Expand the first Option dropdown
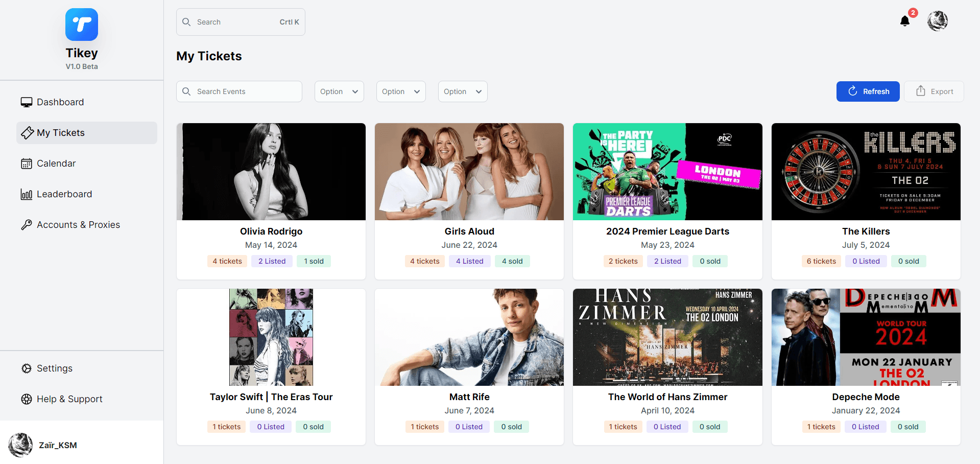The image size is (980, 464). pyautogui.click(x=339, y=91)
